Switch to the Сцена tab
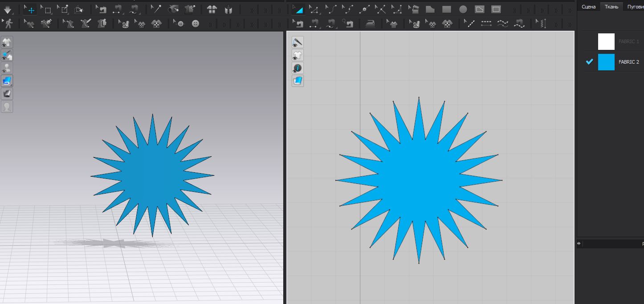This screenshot has width=644, height=304. click(588, 7)
